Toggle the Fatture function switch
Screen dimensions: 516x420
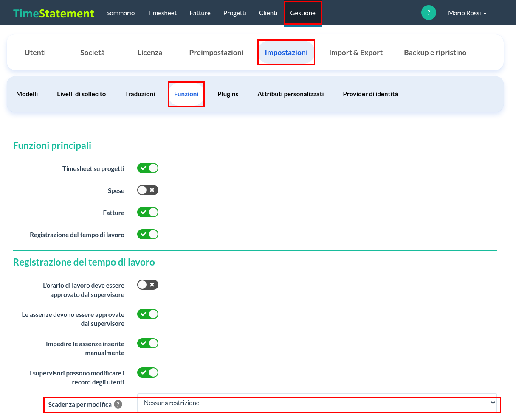point(148,212)
